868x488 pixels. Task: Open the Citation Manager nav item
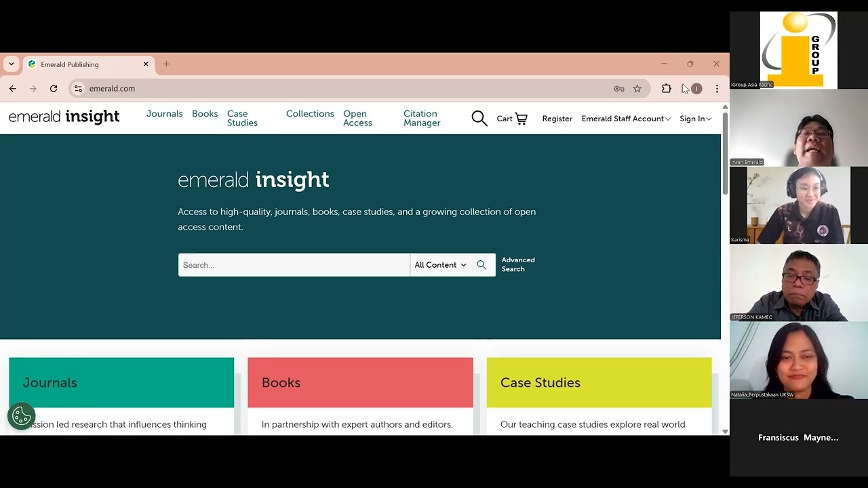point(422,119)
